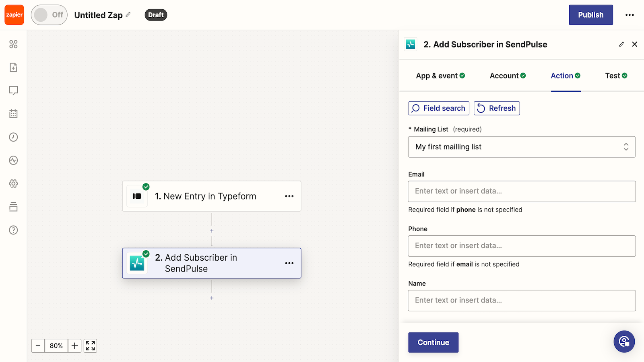Zoom out canvas with minus button
The image size is (644, 362).
pos(38,346)
